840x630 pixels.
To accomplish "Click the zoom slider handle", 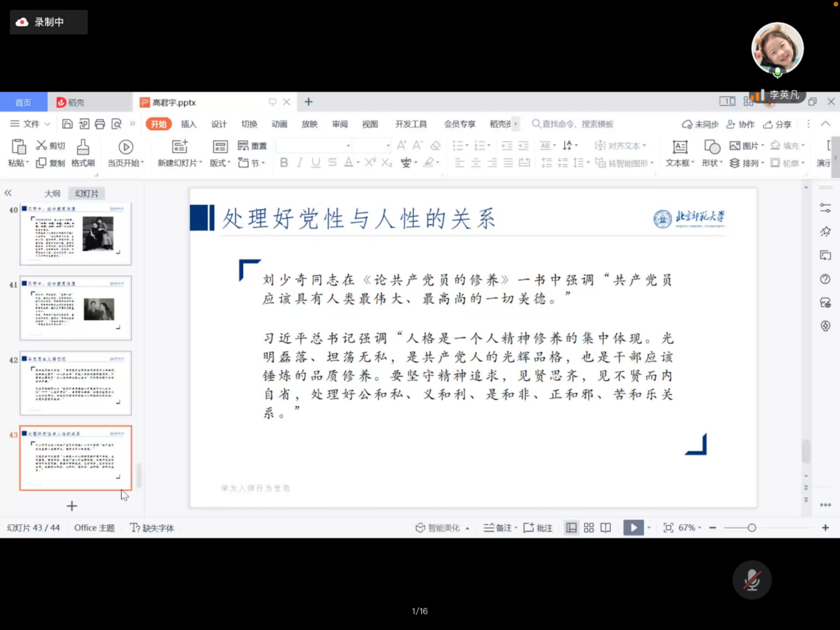I will 752,528.
